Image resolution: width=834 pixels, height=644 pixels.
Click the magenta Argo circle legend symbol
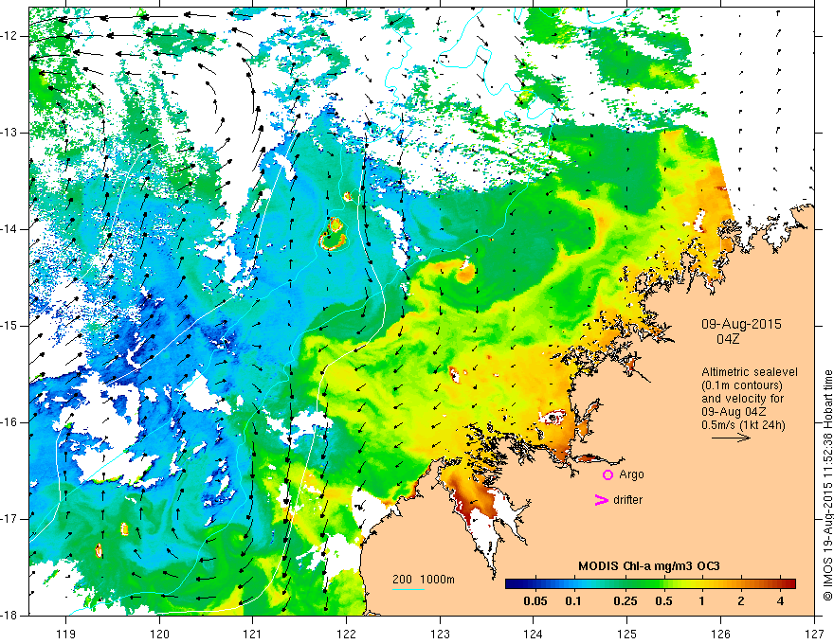pyautogui.click(x=607, y=474)
